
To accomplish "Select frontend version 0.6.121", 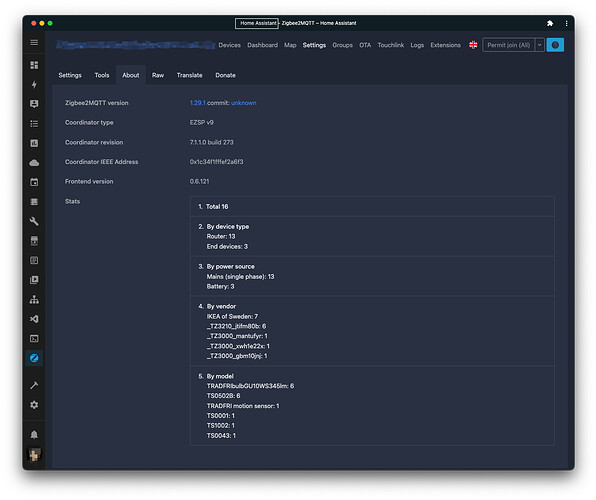I will (x=200, y=181).
